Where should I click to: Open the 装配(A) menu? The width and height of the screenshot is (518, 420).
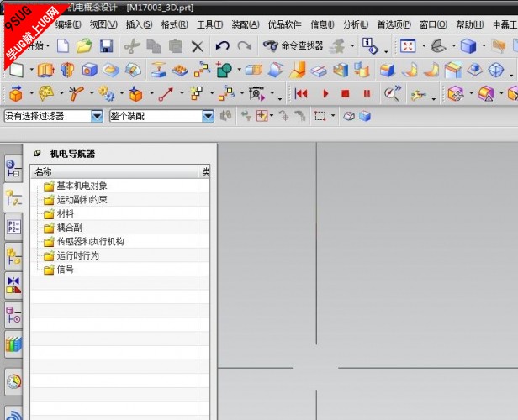click(x=246, y=24)
